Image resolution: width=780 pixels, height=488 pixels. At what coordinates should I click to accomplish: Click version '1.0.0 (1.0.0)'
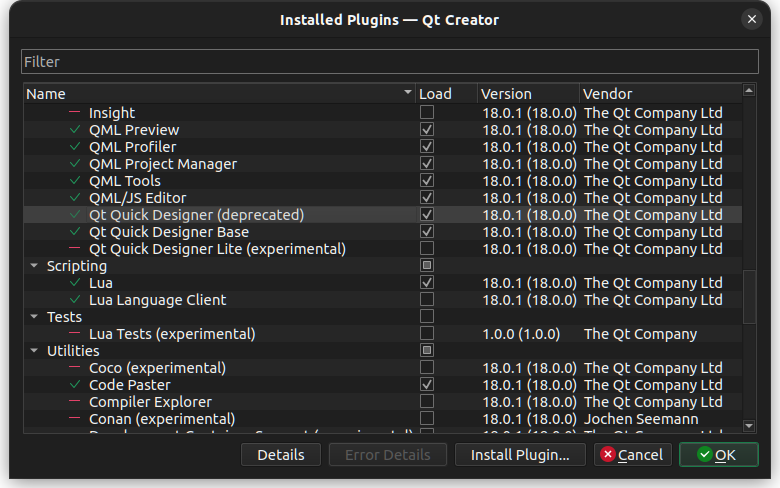[x=521, y=334]
